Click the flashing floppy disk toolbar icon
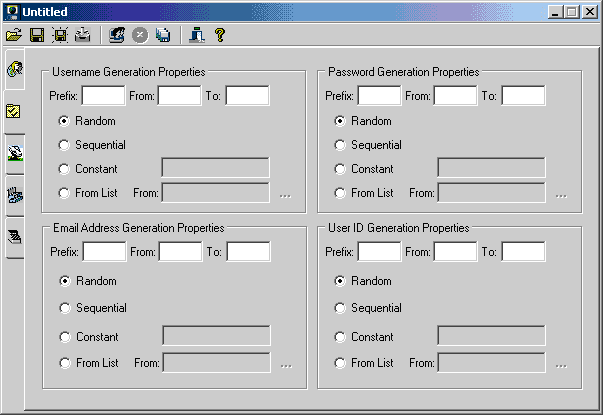 (x=60, y=35)
